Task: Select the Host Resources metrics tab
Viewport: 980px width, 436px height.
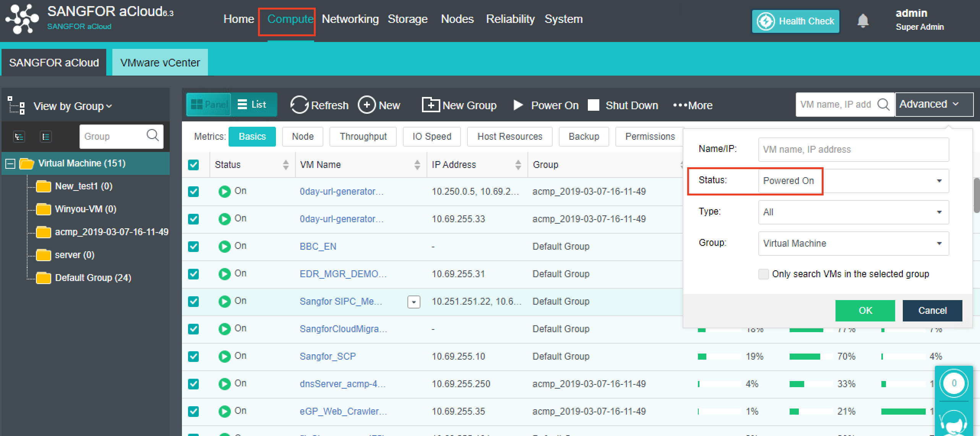Action: point(509,136)
